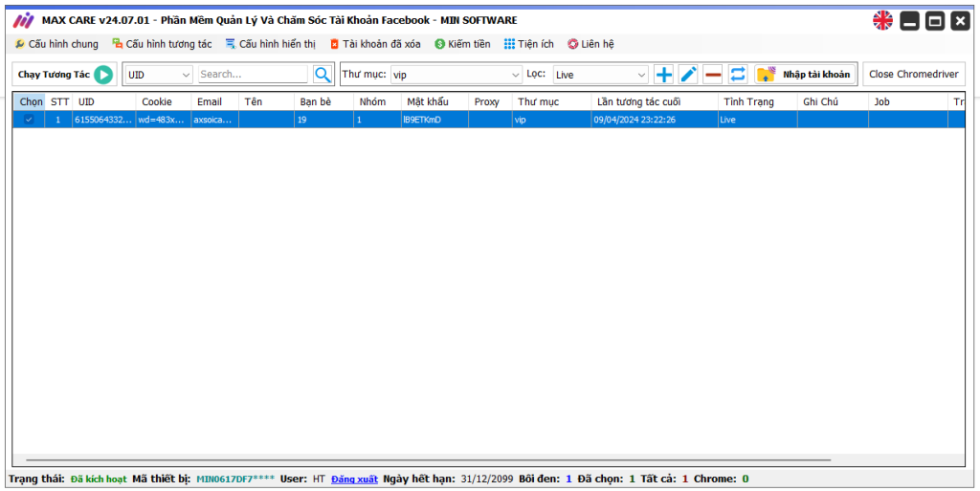Click the date cell 09/04/2024 23:22:26
980x491 pixels.
(655, 120)
